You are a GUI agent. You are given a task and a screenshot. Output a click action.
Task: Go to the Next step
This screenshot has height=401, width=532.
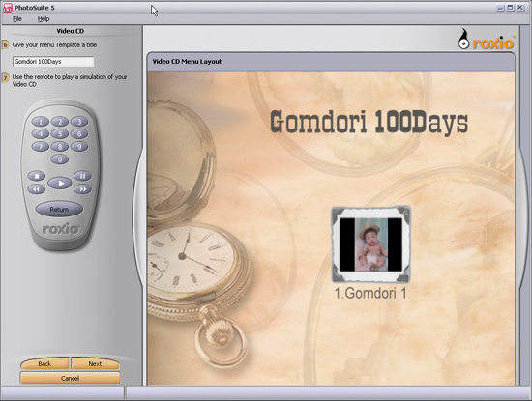coord(95,363)
